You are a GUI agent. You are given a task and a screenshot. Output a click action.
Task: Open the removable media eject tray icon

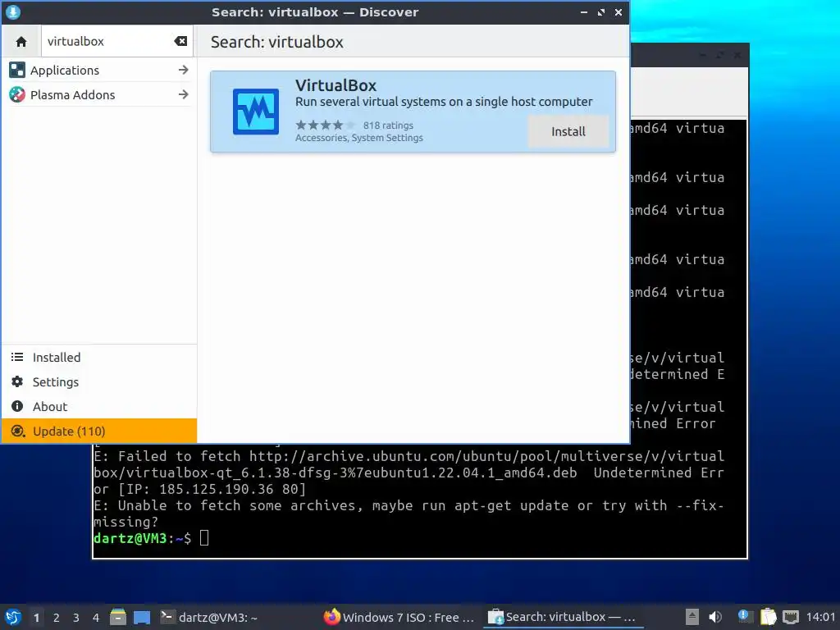pyautogui.click(x=692, y=617)
